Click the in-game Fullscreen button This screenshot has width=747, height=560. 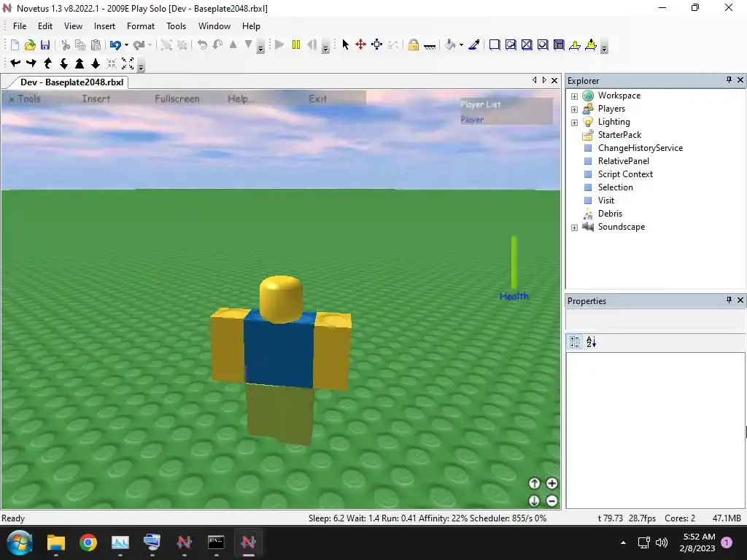click(177, 98)
